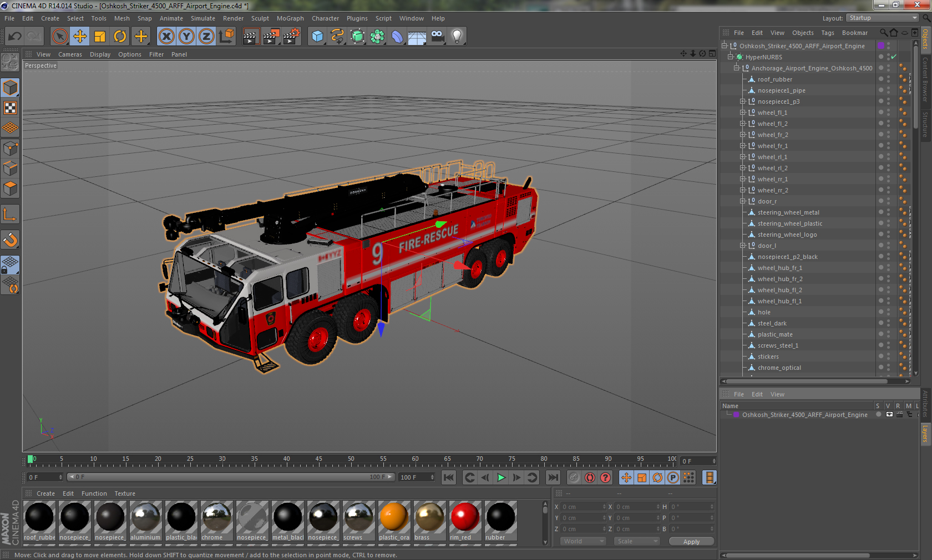Add a HyperNURBS generator object
This screenshot has height=560, width=932.
357,37
